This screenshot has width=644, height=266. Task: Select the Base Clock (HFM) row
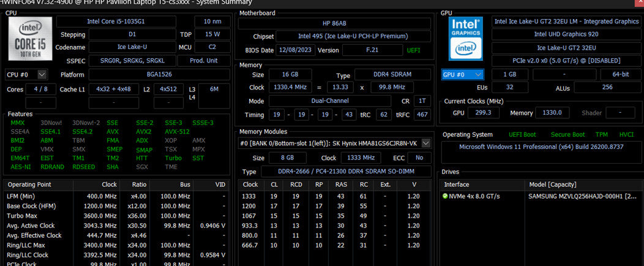coord(116,207)
